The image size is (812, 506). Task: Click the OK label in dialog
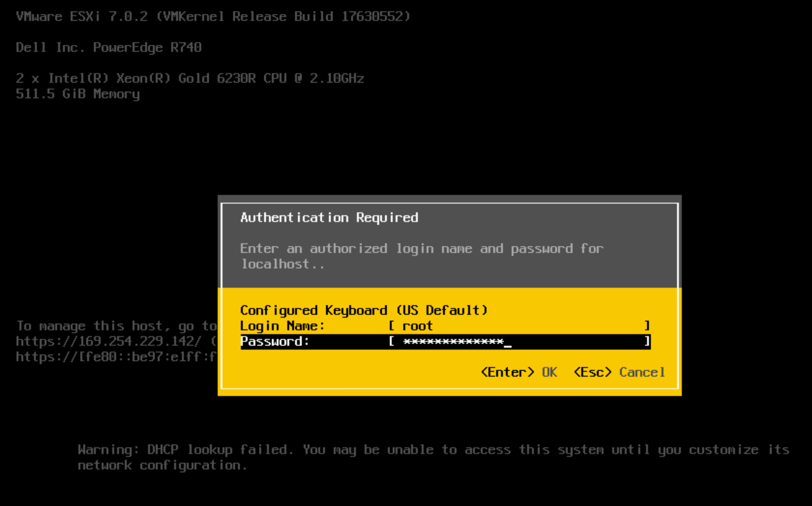coord(549,372)
